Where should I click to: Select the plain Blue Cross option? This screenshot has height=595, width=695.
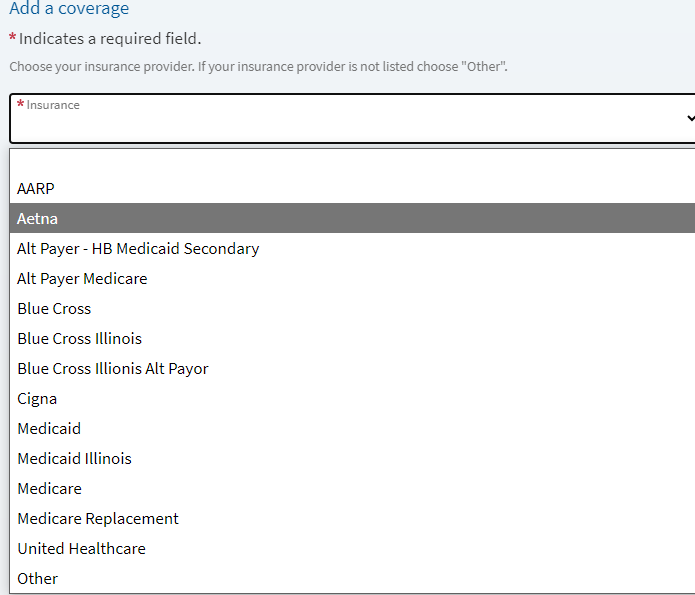(352, 309)
